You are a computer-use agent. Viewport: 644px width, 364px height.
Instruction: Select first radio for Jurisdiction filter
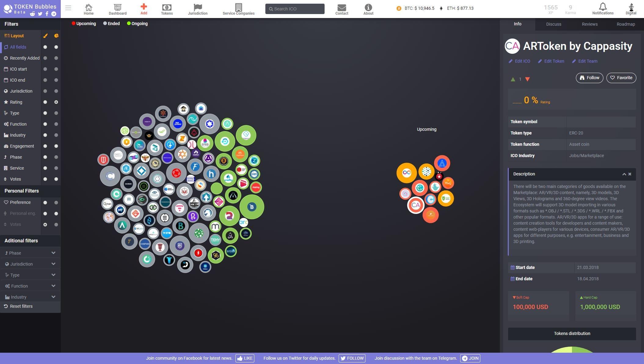(45, 91)
